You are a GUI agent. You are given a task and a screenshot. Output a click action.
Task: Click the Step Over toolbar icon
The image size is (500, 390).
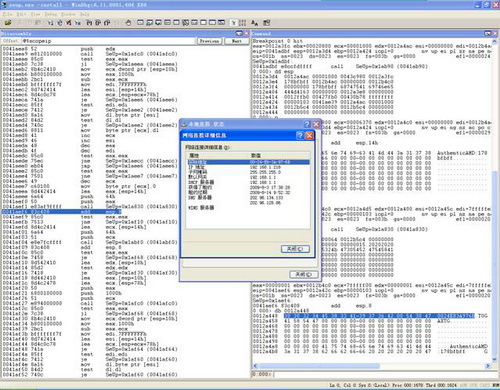tap(98, 23)
